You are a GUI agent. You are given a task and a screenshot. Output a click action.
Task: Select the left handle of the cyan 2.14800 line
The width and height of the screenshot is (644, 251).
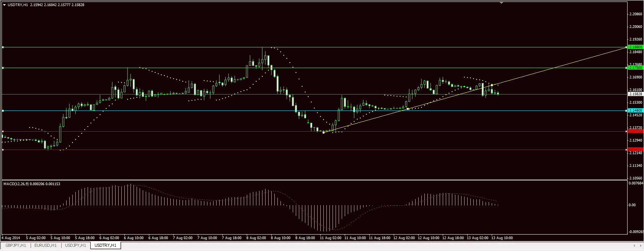coord(3,111)
